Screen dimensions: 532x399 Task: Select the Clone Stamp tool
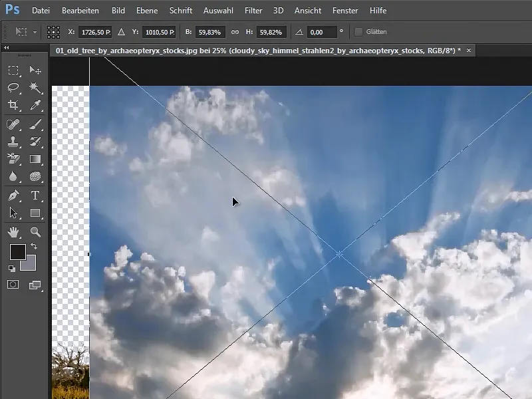[x=13, y=142]
